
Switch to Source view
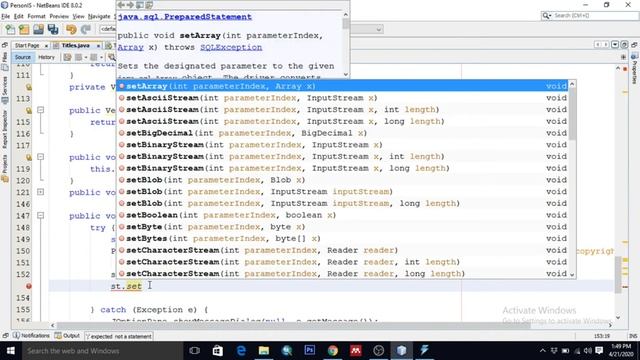tap(22, 57)
